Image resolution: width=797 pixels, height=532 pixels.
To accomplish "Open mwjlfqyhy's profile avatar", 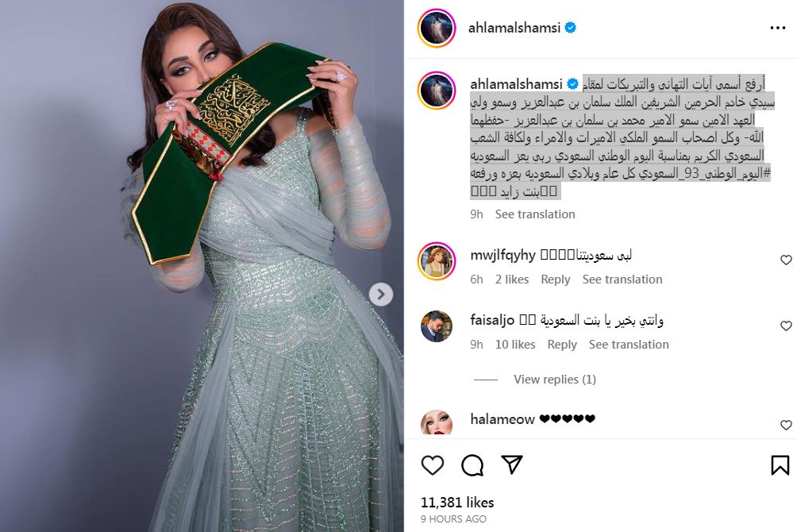I will 436,261.
